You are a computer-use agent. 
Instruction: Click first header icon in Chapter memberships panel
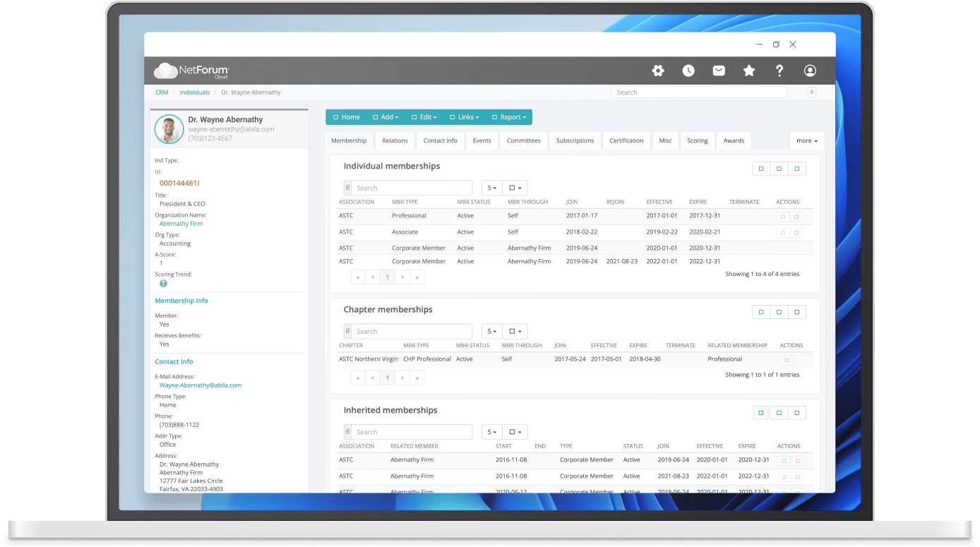[x=761, y=312]
